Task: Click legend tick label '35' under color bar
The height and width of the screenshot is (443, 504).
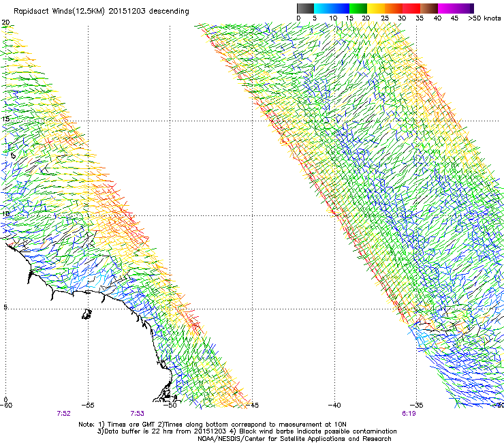Action: pos(420,18)
